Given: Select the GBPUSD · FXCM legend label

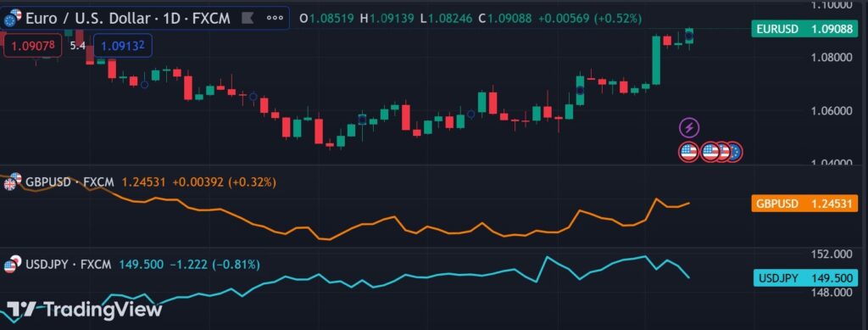Looking at the screenshot, I should [x=70, y=182].
